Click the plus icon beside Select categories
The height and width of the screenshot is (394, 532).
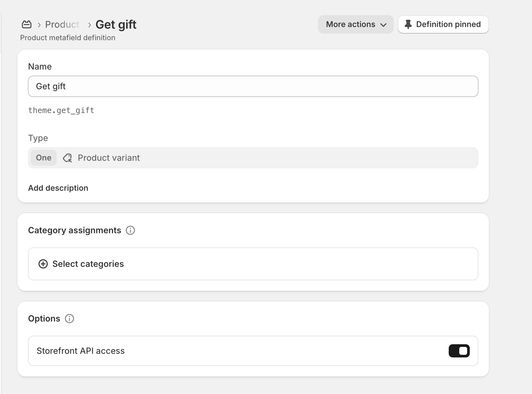(x=43, y=264)
